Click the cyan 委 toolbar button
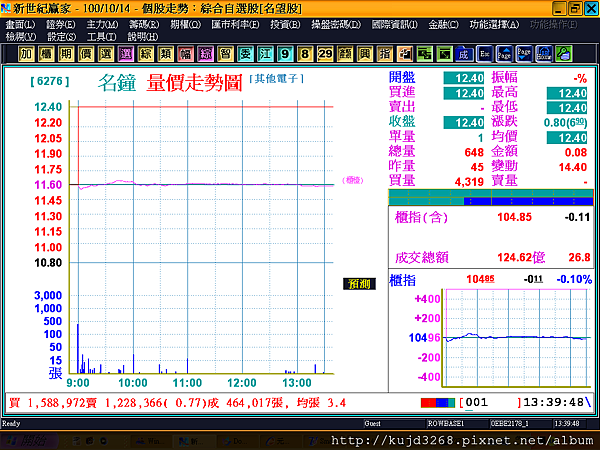600x450 pixels. click(245, 54)
